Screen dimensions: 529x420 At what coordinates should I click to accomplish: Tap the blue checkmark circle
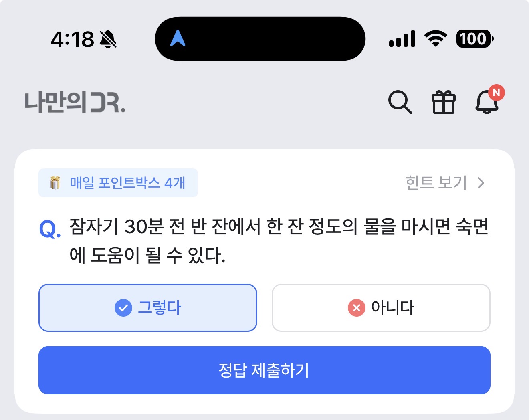click(x=123, y=308)
